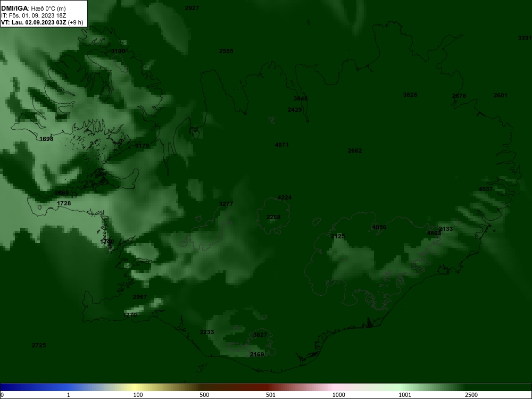Click the legend tick value 2500
The height and width of the screenshot is (399, 532).
[471, 395]
